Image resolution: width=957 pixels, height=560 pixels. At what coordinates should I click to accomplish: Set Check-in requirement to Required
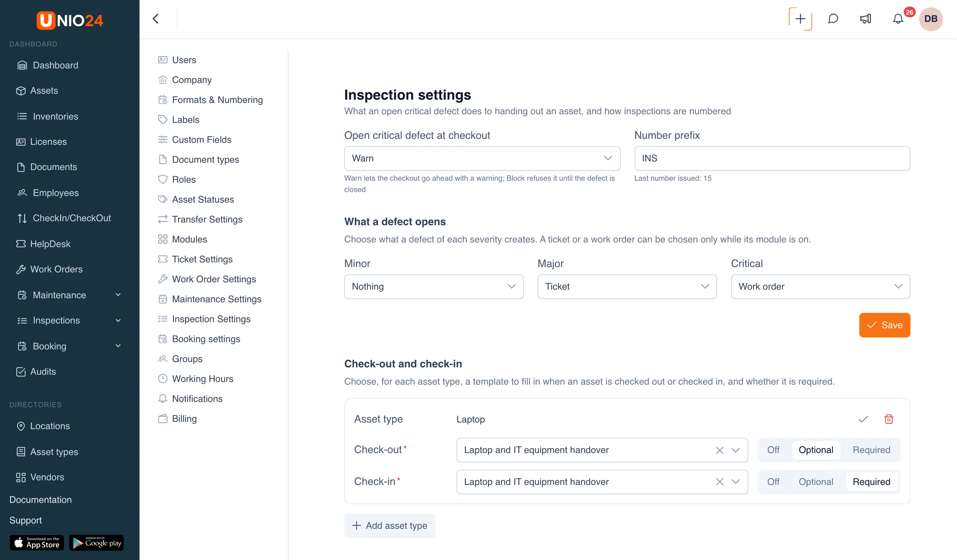871,481
